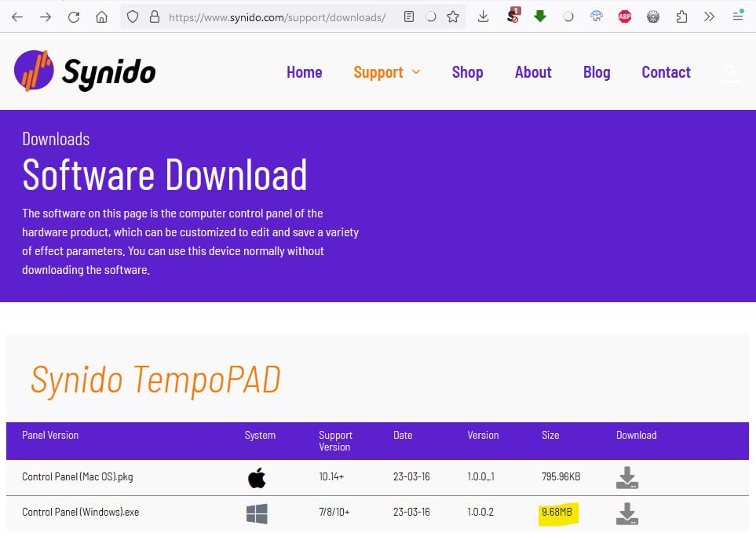Click the Synido logo
The height and width of the screenshot is (540, 756).
click(x=85, y=72)
